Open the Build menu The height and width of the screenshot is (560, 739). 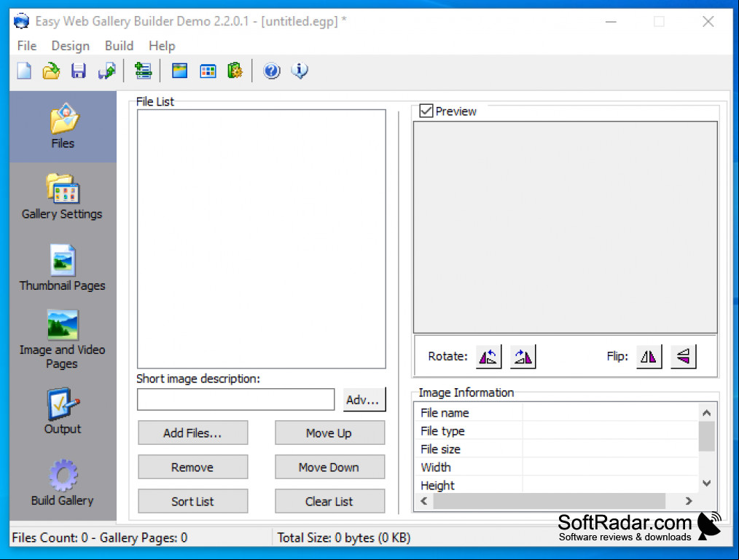pos(120,46)
